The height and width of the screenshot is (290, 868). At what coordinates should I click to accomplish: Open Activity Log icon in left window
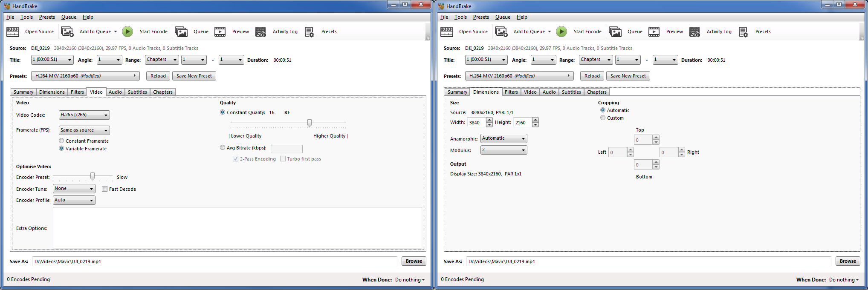click(x=261, y=32)
